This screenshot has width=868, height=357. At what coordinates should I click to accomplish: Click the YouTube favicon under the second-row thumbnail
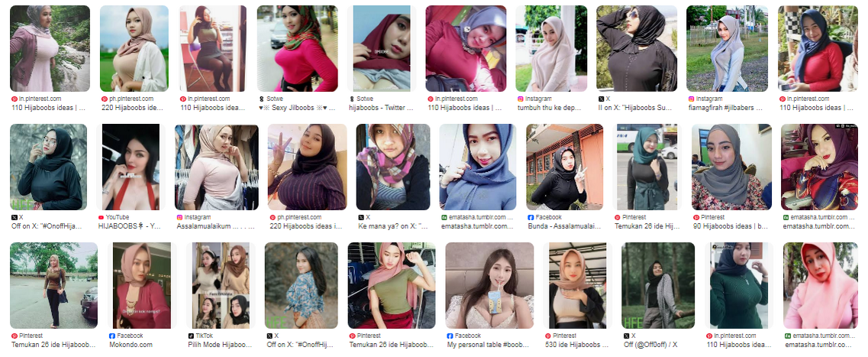coord(101,217)
